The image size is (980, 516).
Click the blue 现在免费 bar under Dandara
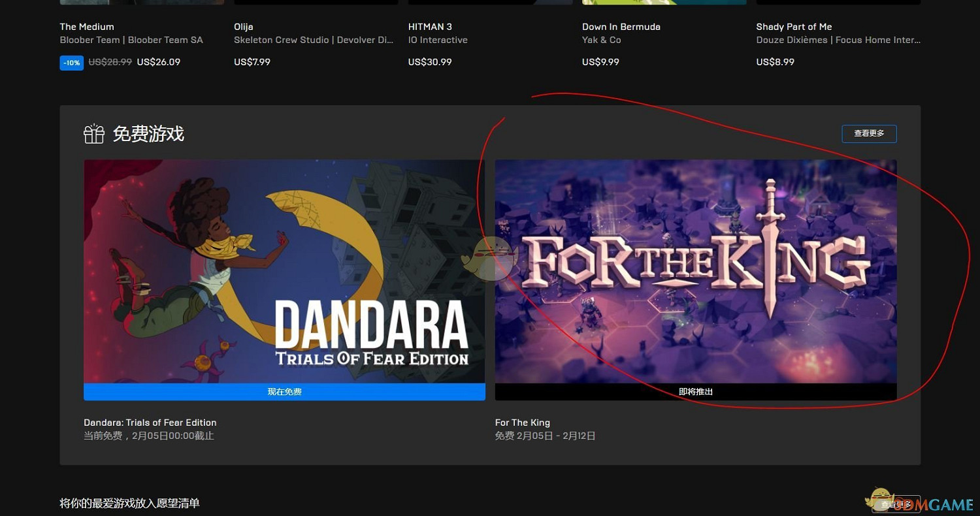pos(284,392)
